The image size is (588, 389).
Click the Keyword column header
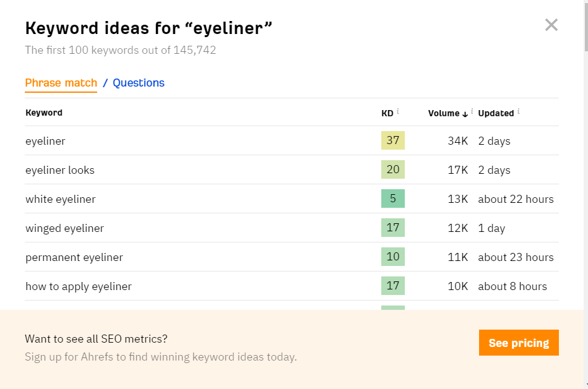pos(44,113)
